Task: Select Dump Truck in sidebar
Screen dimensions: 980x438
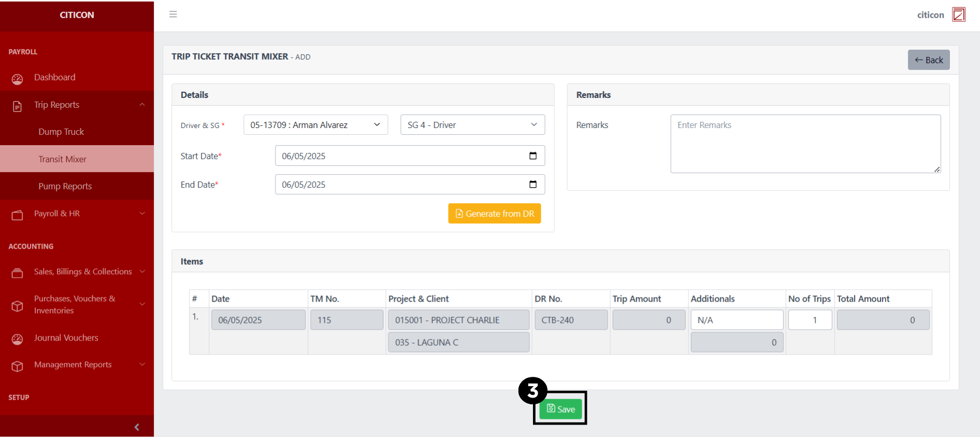Action: (x=61, y=132)
